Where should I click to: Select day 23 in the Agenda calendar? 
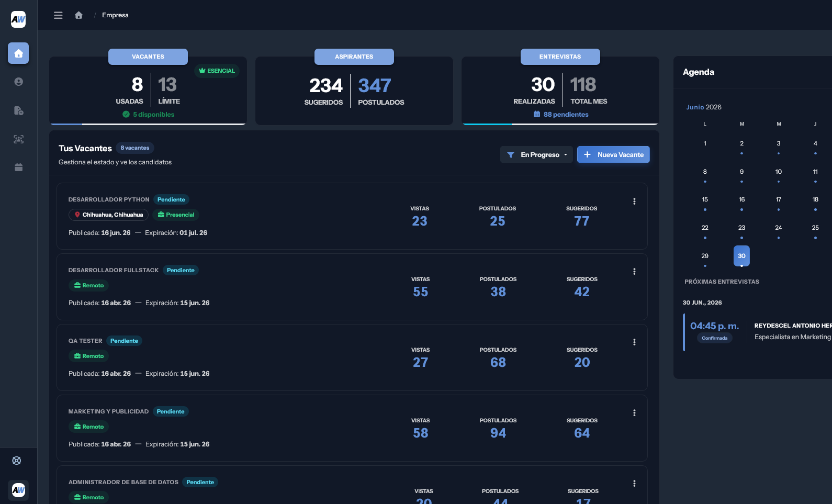click(x=741, y=228)
